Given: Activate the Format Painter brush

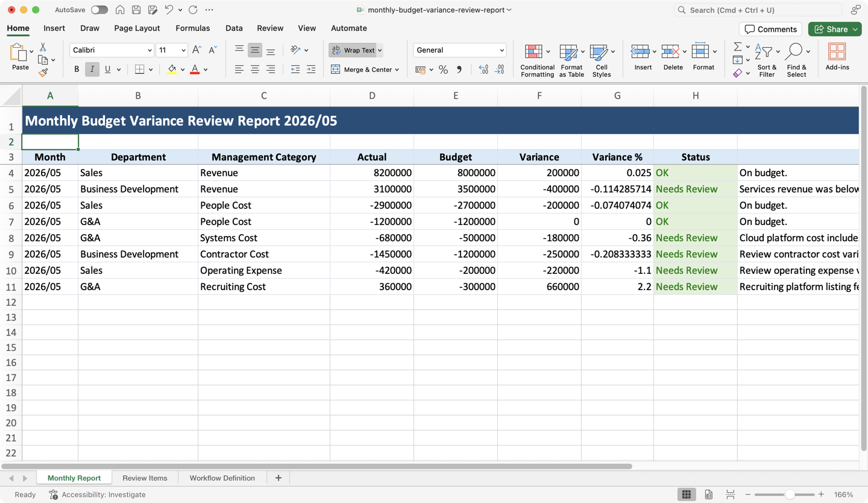Looking at the screenshot, I should point(43,72).
